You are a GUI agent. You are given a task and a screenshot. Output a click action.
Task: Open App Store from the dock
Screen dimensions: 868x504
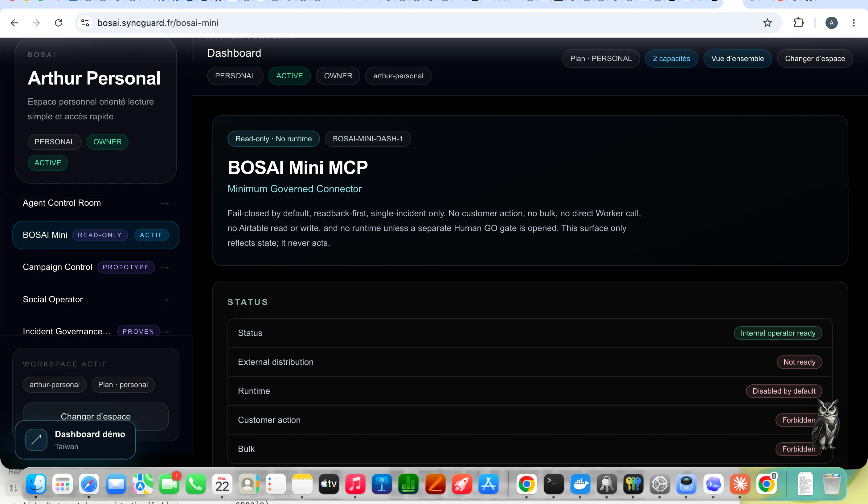[x=489, y=484]
